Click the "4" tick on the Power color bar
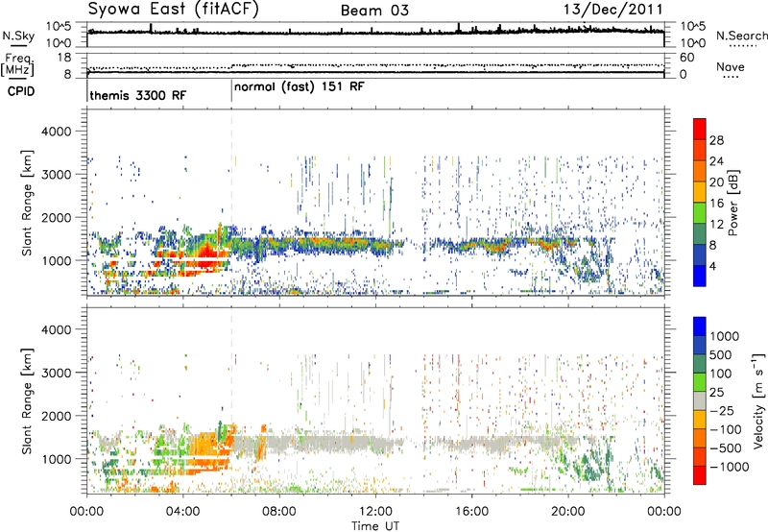Screen dimensions: 768x532 713,266
